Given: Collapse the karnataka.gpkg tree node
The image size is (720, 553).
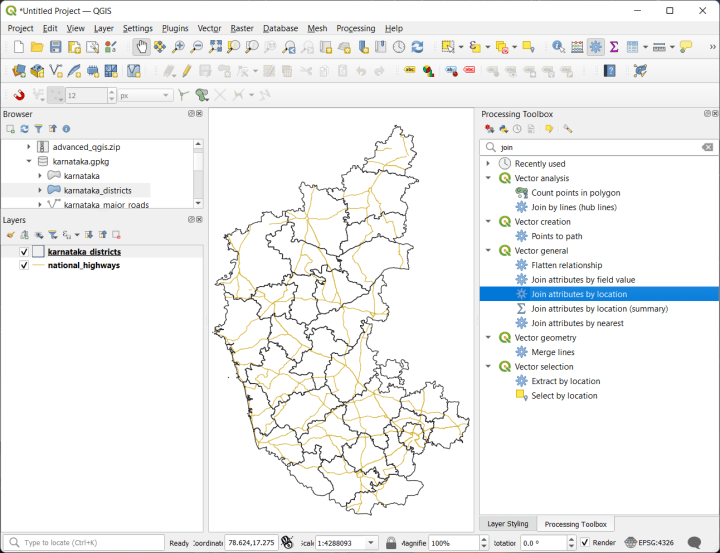Looking at the screenshot, I should click(29, 161).
